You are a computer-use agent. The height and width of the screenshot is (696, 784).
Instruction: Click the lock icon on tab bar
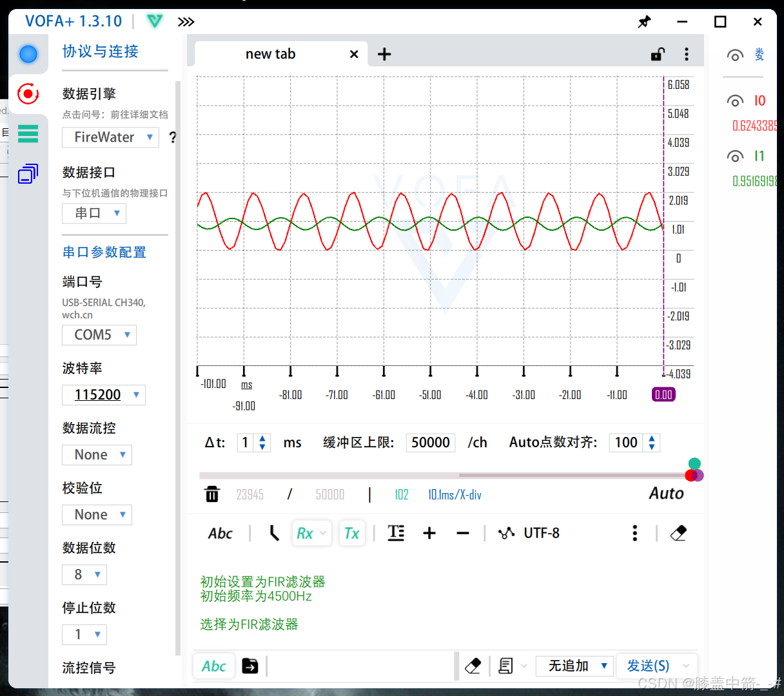(657, 54)
